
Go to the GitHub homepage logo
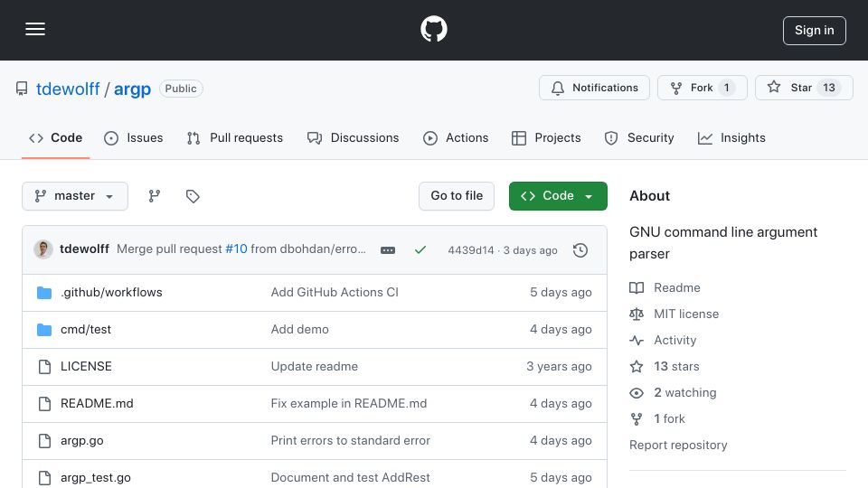(x=434, y=29)
